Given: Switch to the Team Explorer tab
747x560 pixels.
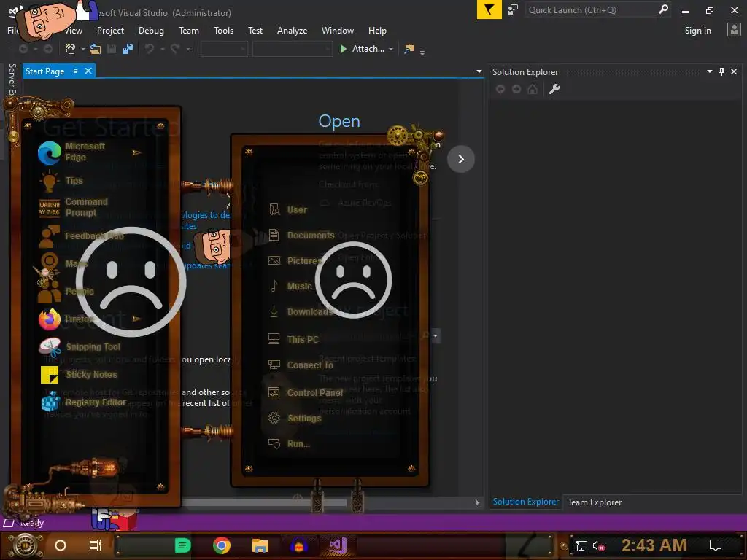Looking at the screenshot, I should [594, 502].
